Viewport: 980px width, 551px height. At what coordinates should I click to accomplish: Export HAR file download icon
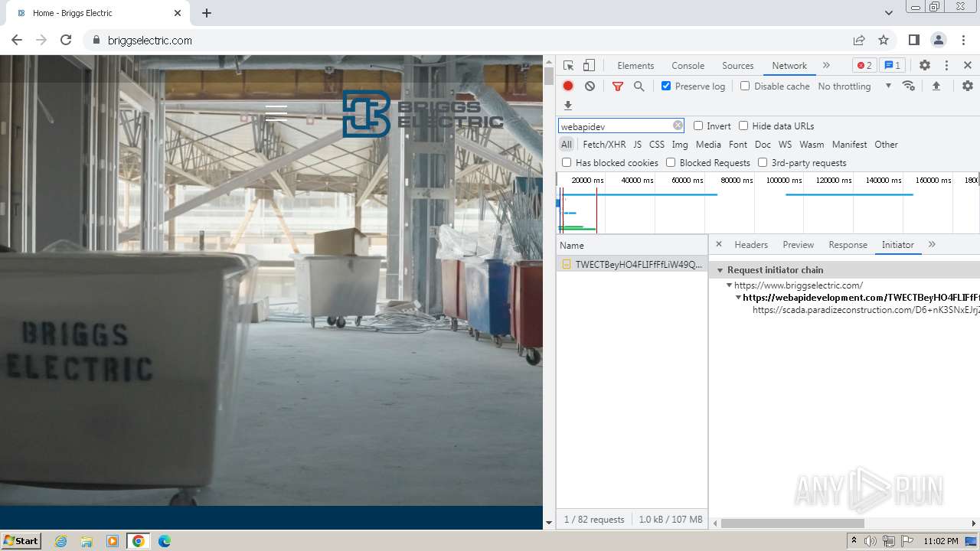(568, 106)
